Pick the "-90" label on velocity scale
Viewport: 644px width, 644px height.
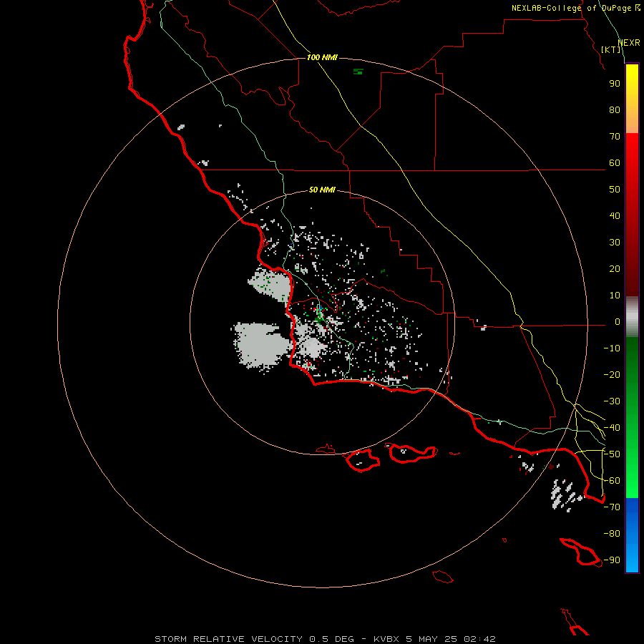(612, 560)
